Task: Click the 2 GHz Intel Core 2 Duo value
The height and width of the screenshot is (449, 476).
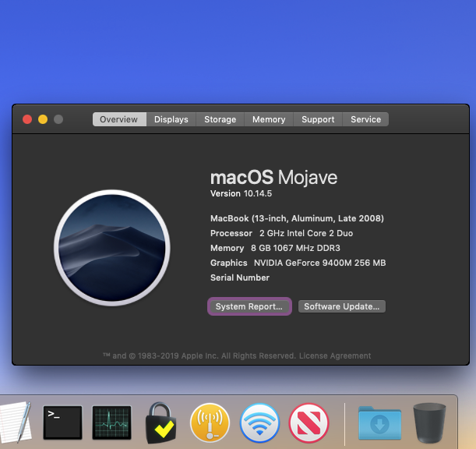Action: coord(306,233)
